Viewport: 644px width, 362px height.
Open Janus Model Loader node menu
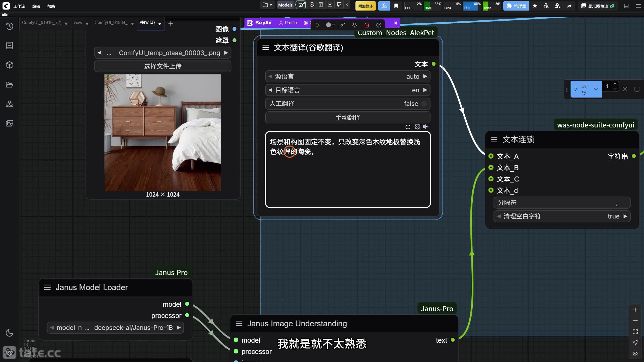click(x=47, y=287)
